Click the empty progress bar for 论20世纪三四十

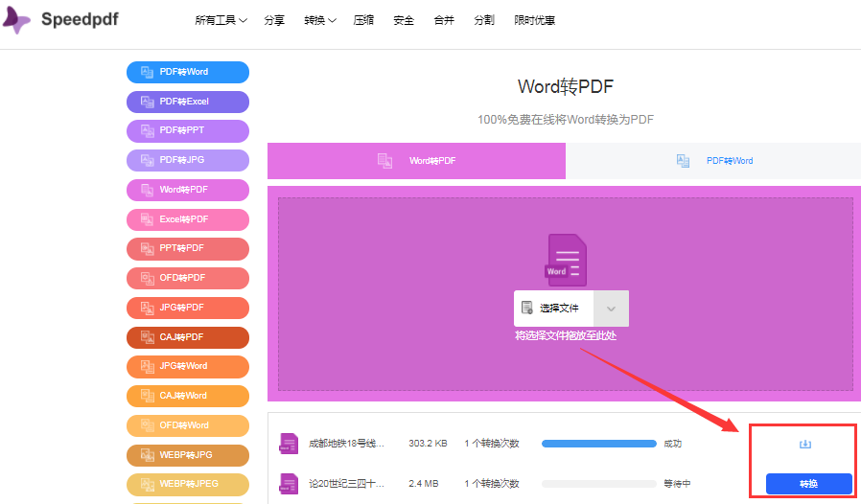click(x=598, y=484)
